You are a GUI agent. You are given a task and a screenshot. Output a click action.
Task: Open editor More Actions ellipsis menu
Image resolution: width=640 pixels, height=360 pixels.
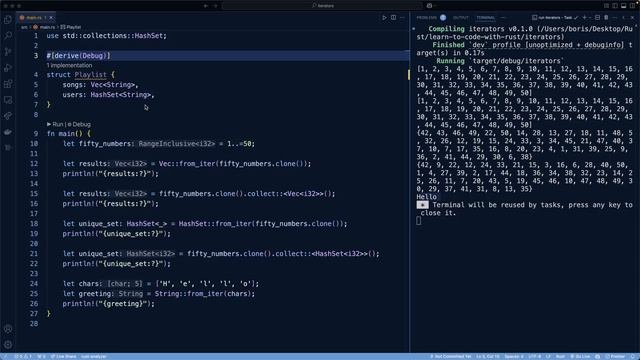click(x=402, y=18)
